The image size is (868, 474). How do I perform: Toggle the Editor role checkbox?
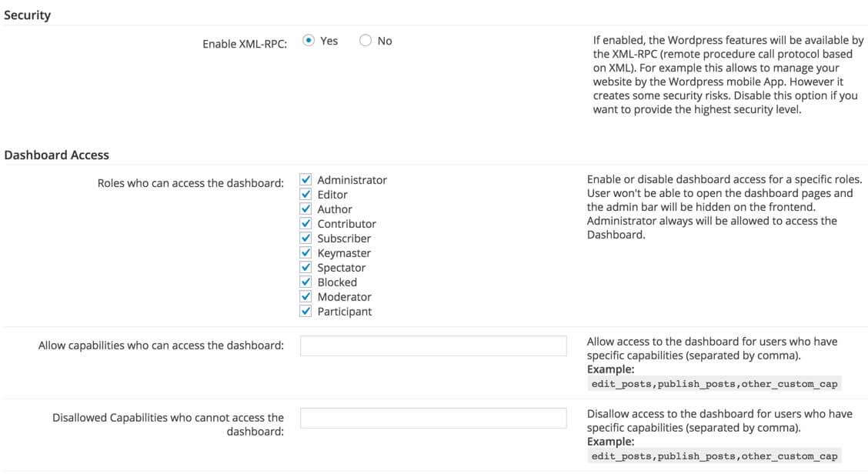click(305, 195)
